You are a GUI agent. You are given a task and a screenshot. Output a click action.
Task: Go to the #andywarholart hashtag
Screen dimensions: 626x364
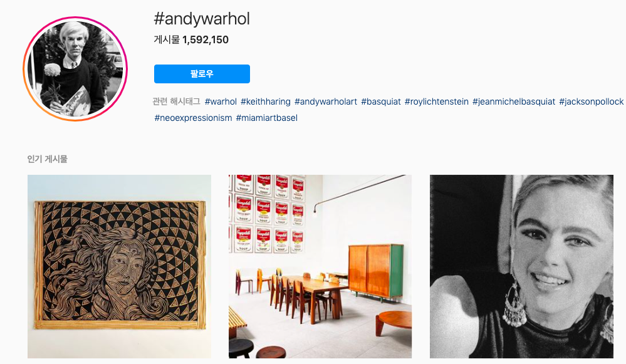click(326, 101)
